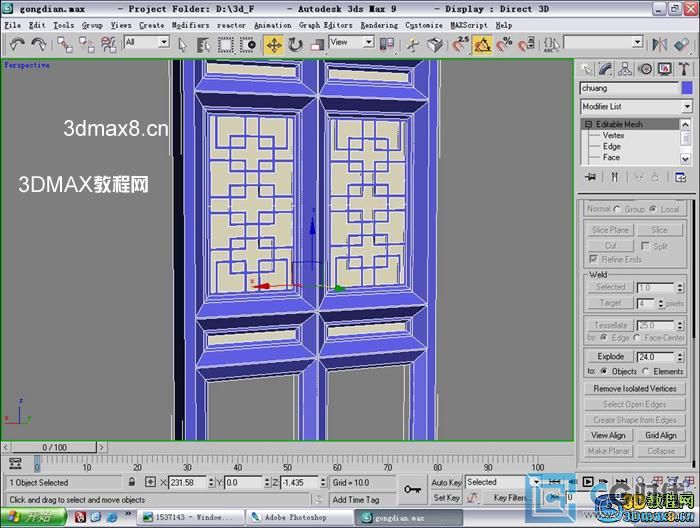This screenshot has height=528, width=700.
Task: Toggle the Refine Ends checkbox
Action: [593, 259]
